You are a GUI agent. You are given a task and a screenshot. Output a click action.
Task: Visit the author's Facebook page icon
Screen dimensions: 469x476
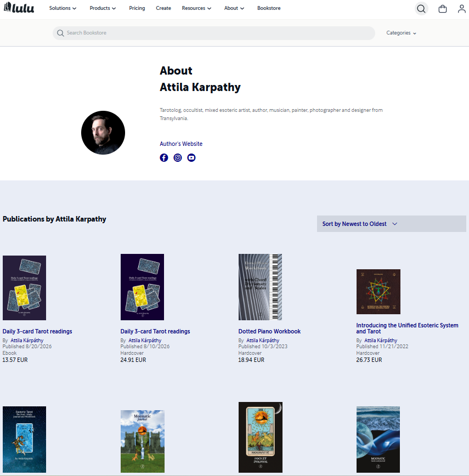(164, 158)
